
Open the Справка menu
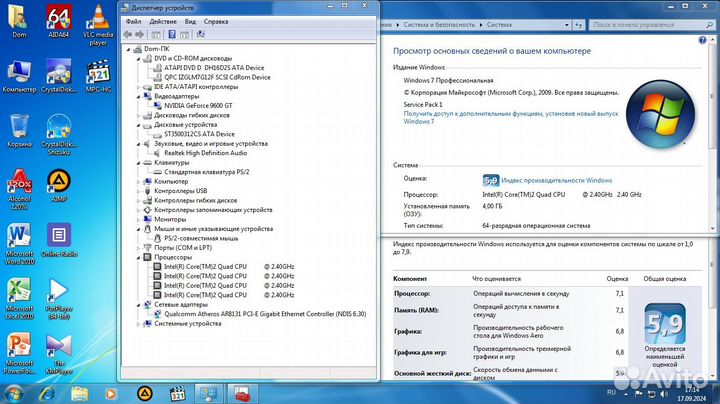tap(216, 22)
